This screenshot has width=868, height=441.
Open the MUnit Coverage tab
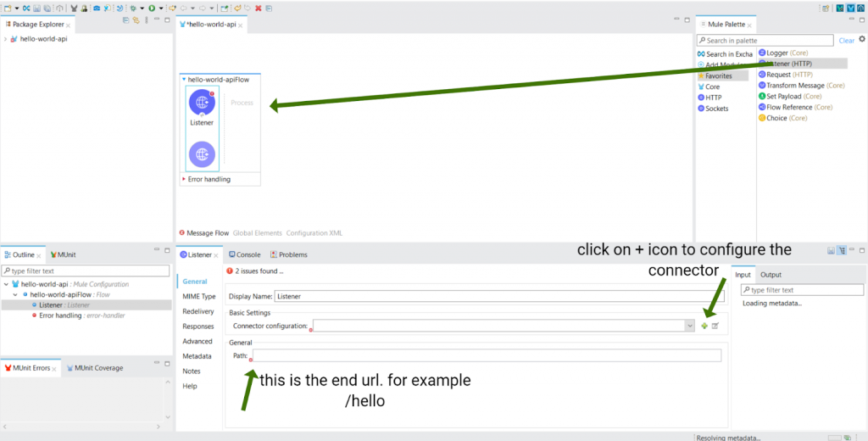(x=95, y=368)
